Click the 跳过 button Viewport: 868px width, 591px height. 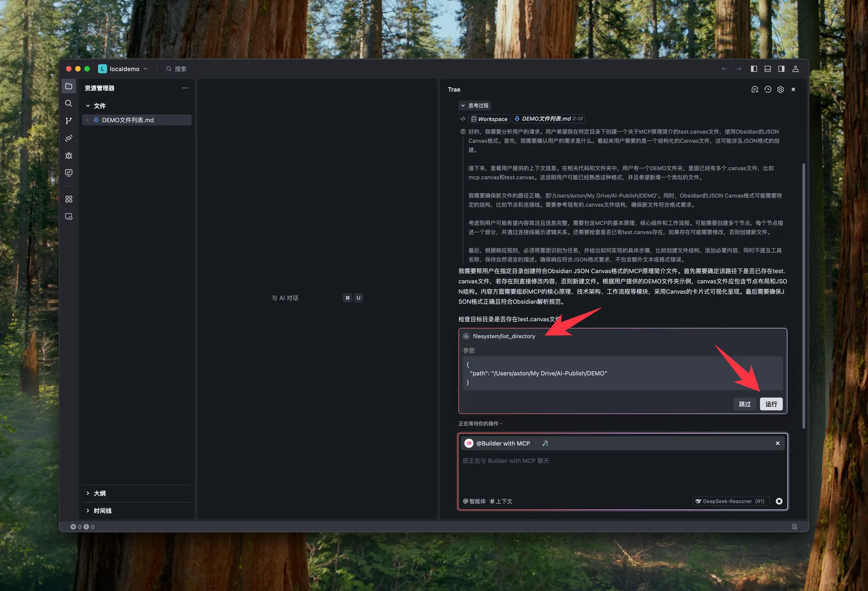pyautogui.click(x=745, y=404)
